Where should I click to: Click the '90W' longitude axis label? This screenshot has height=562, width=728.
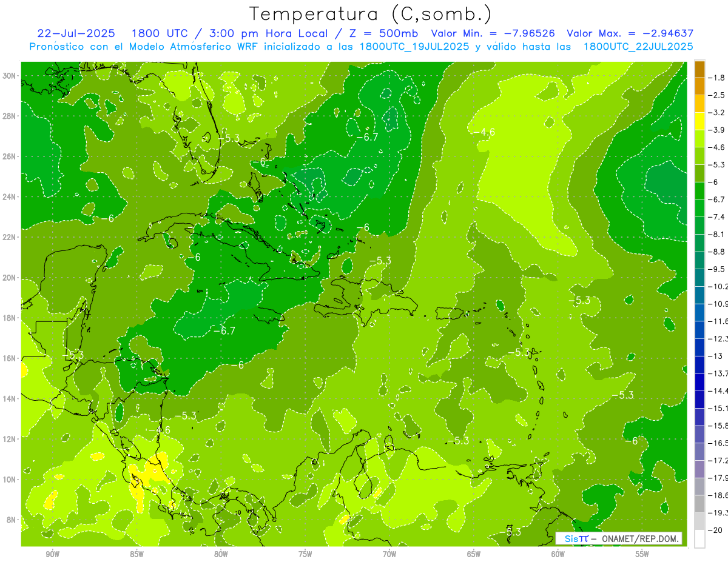pyautogui.click(x=52, y=555)
